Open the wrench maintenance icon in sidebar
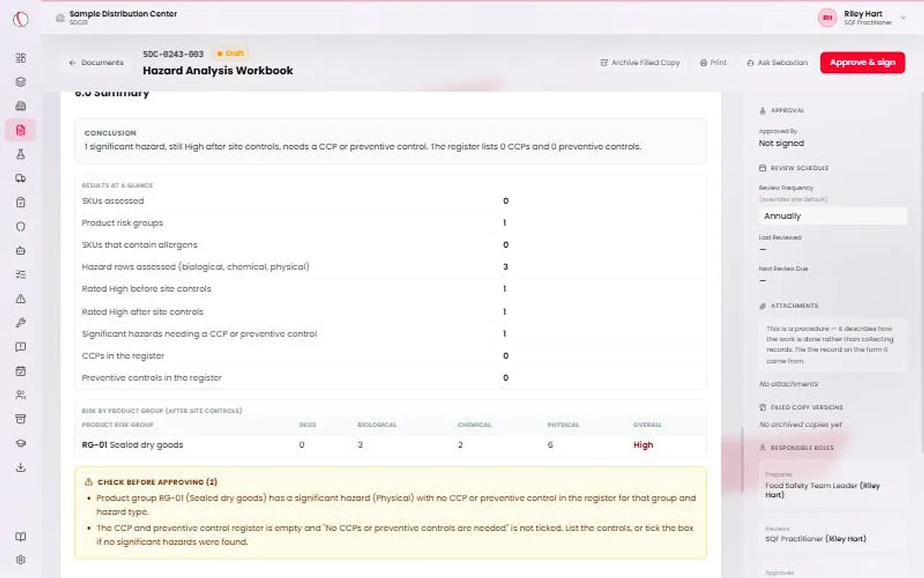The height and width of the screenshot is (578, 924). tap(21, 323)
